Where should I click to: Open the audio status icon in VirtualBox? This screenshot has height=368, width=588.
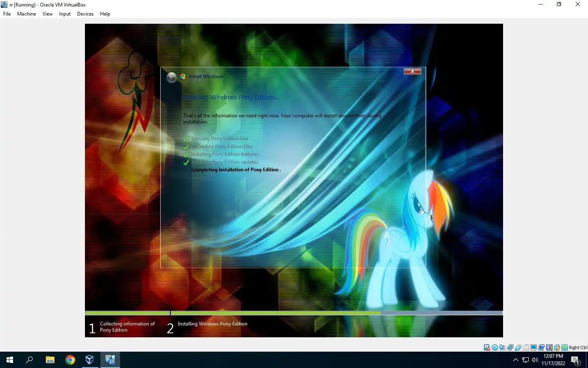point(502,348)
